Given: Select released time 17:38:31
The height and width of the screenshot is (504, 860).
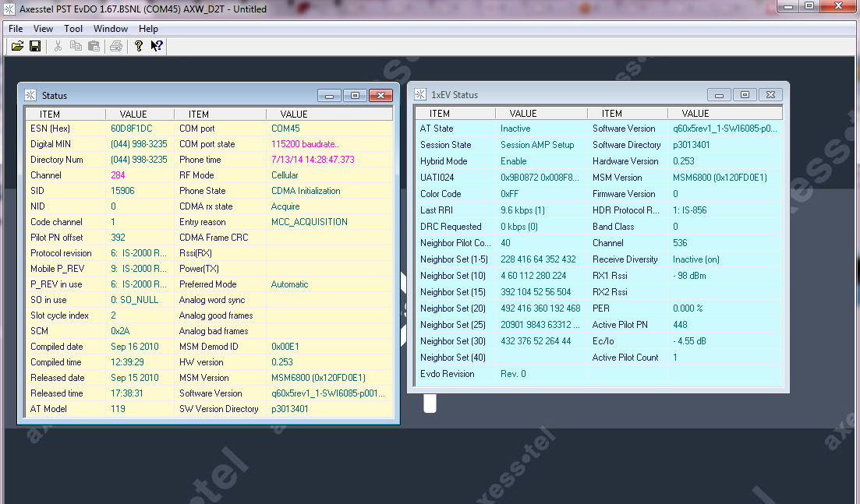Looking at the screenshot, I should tap(126, 393).
